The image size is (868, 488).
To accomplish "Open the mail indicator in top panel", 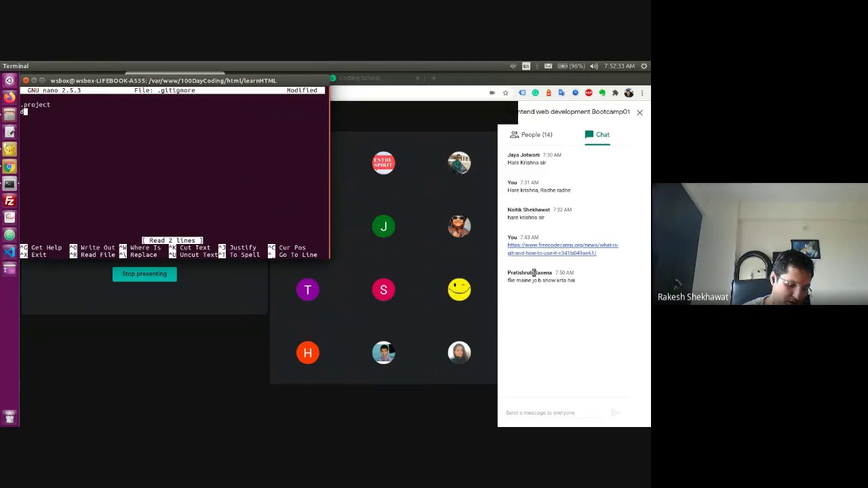I will (548, 66).
